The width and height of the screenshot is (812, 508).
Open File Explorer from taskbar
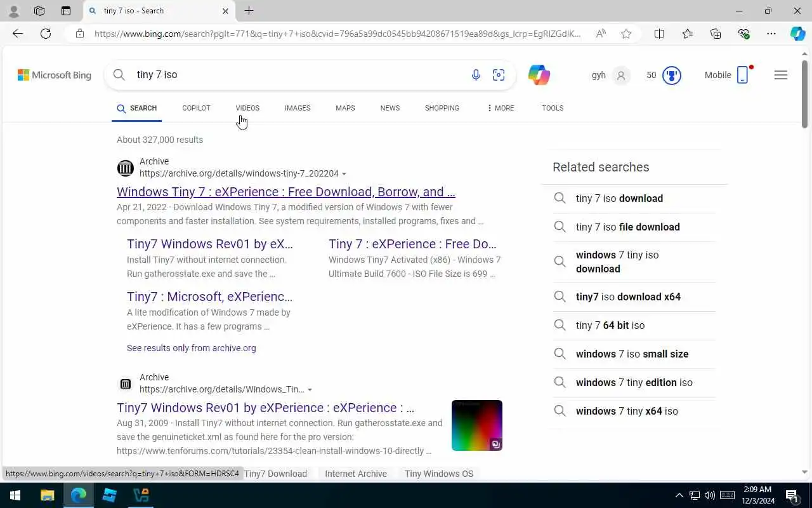click(x=48, y=495)
